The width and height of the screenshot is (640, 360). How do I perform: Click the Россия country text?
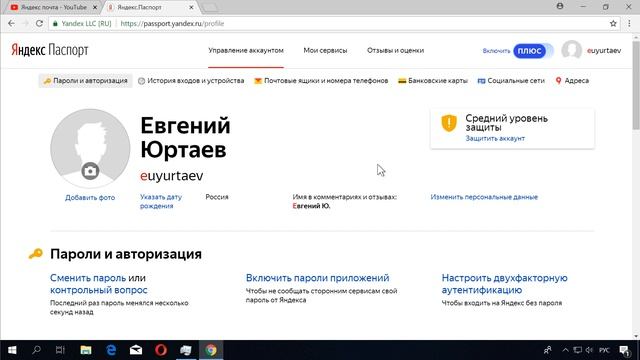tap(217, 197)
